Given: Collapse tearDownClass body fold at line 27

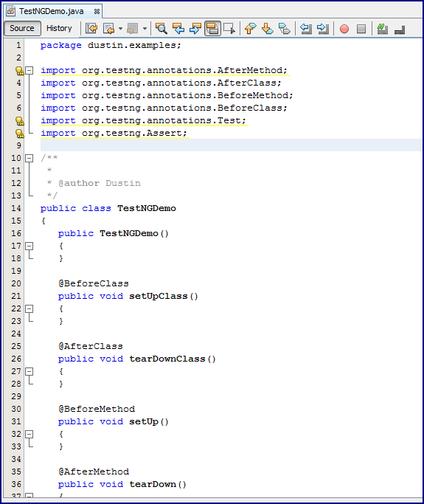Looking at the screenshot, I should (x=29, y=371).
